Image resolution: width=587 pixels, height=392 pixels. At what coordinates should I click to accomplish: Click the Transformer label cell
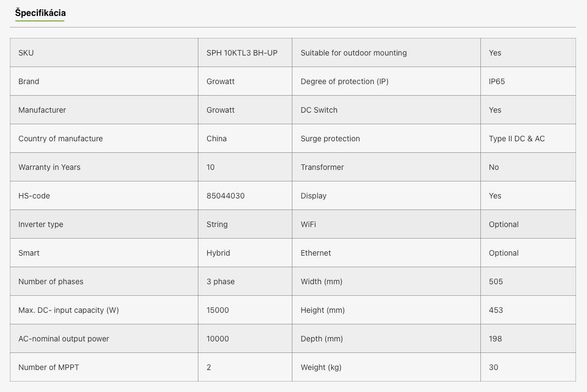point(386,167)
